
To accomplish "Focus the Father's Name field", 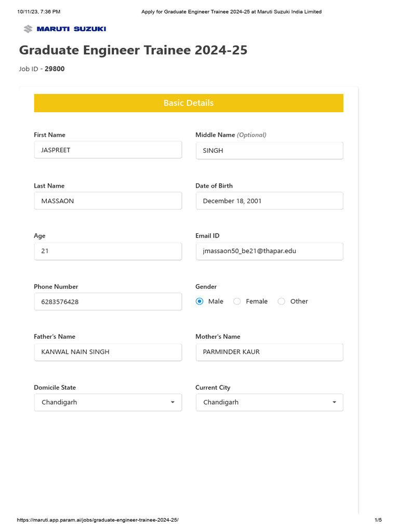I will coord(108,352).
